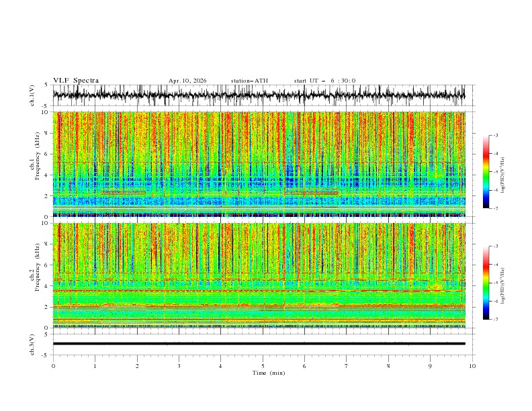Click the "5" tick on the time axis

(x=263, y=366)
